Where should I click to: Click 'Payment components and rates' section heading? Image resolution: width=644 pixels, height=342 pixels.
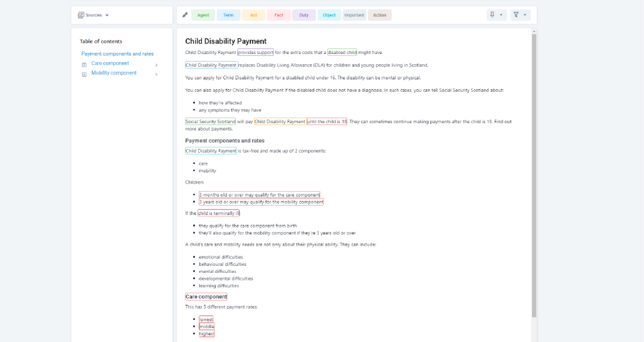[225, 140]
